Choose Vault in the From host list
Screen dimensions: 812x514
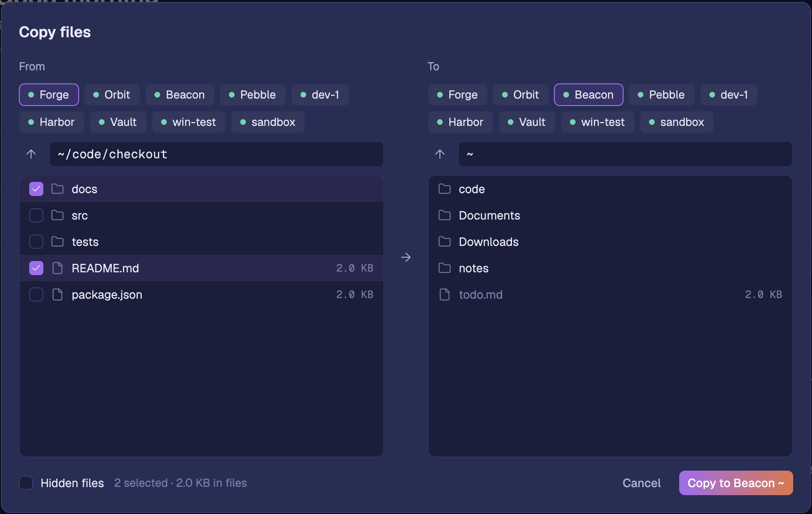[118, 122]
